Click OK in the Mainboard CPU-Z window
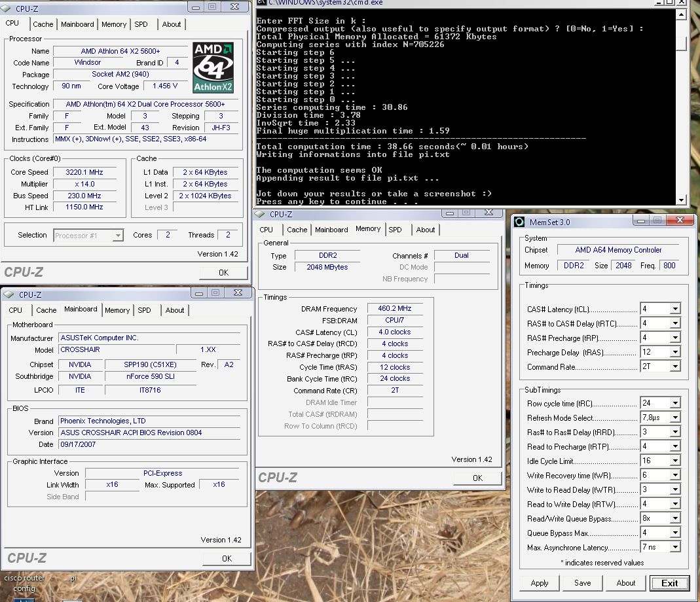The width and height of the screenshot is (700, 602). point(227,559)
